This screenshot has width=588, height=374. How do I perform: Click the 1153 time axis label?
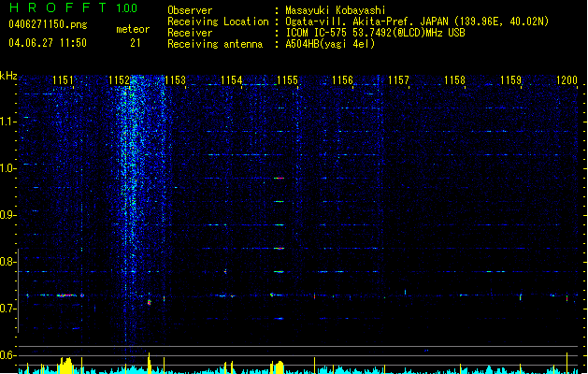pyautogui.click(x=175, y=80)
